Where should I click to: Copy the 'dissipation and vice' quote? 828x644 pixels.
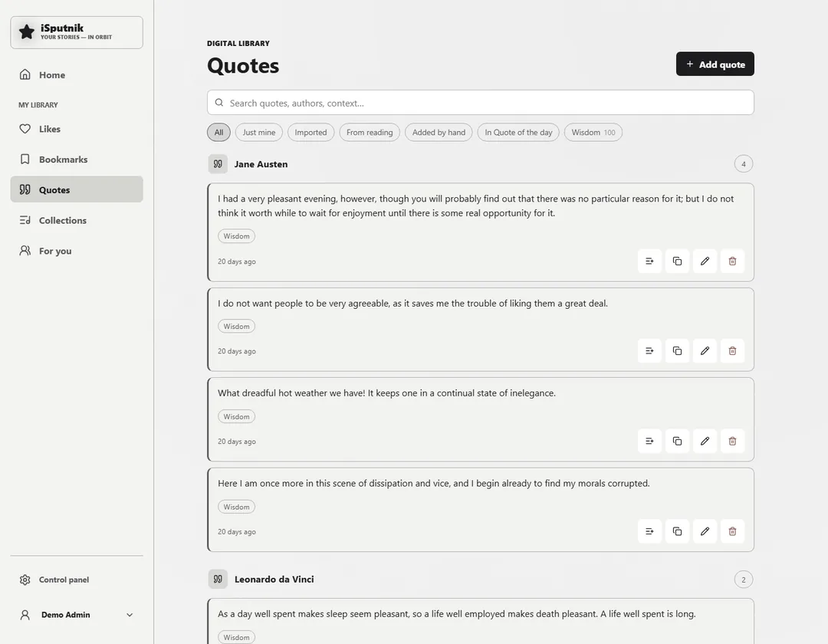pos(677,531)
